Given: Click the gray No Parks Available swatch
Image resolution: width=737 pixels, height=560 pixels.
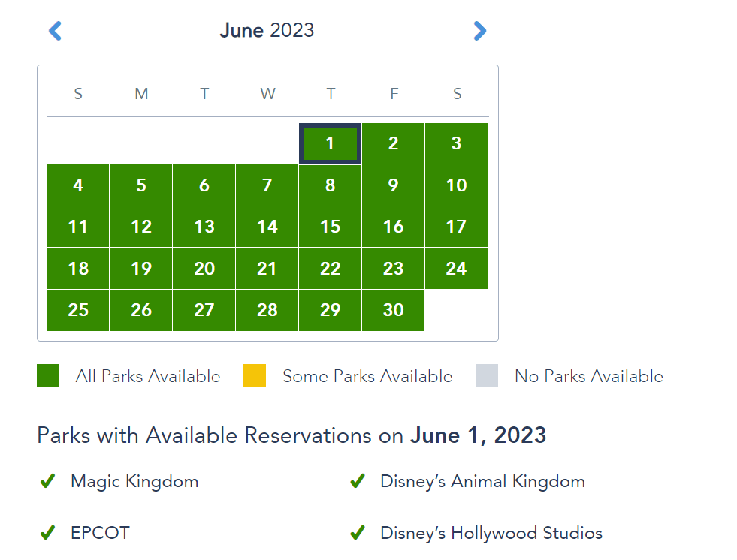Looking at the screenshot, I should [487, 375].
